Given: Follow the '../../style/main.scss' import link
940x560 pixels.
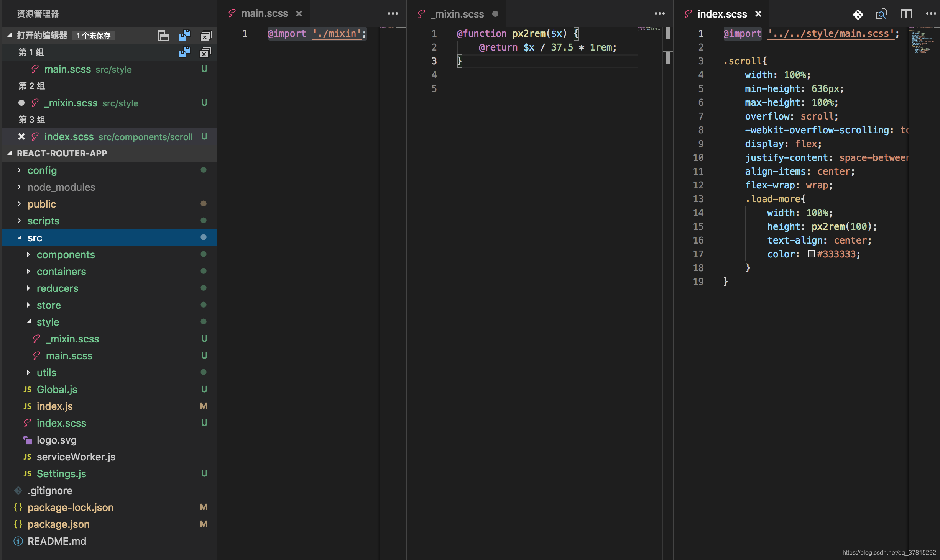Looking at the screenshot, I should [x=831, y=34].
